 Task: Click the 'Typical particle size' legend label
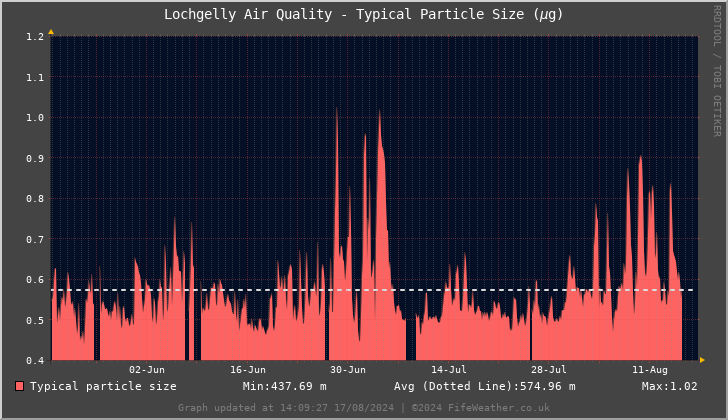103,386
